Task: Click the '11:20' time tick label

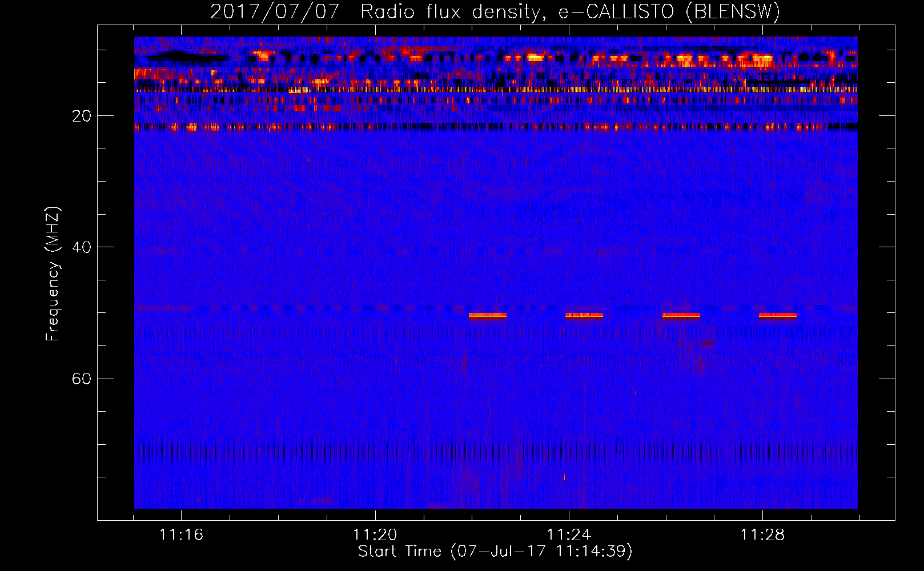Action: tap(375, 534)
